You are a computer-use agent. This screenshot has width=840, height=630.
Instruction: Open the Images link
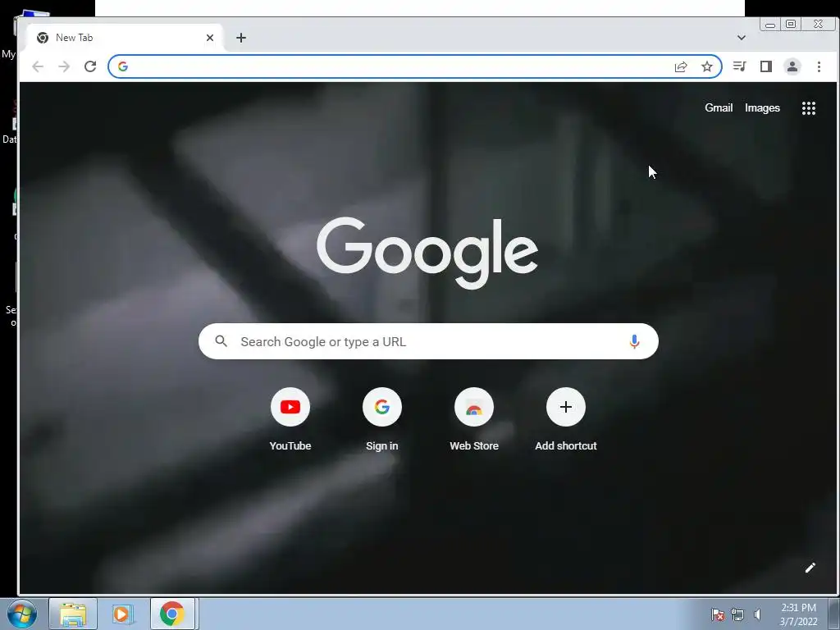(x=762, y=107)
